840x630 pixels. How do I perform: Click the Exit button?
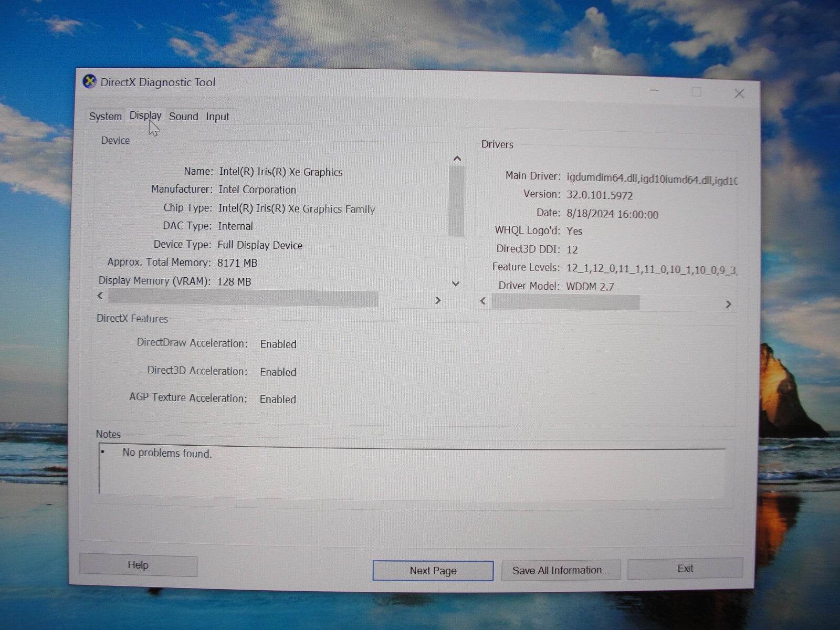pyautogui.click(x=685, y=568)
